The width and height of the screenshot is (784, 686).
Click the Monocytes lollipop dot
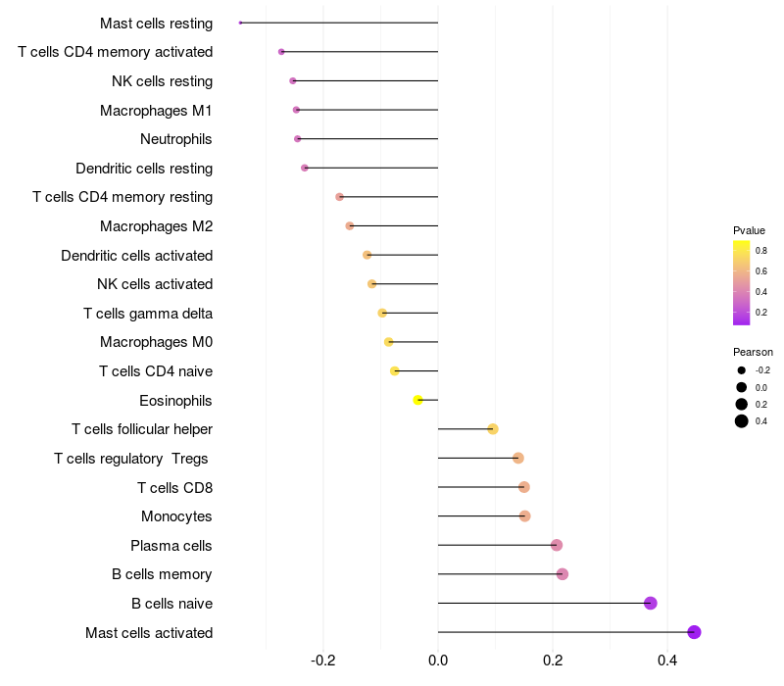coord(524,516)
